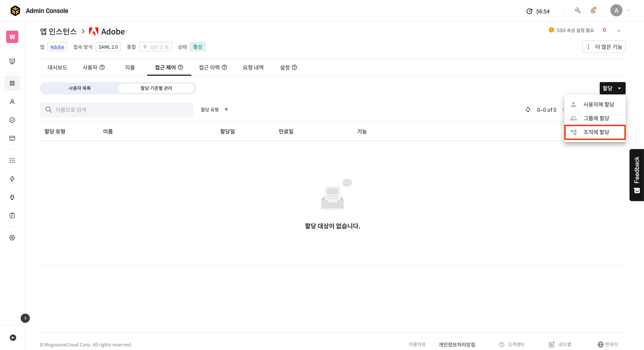Open the wrench tools icon
Viewport: 644px width, 350px height.
(578, 11)
